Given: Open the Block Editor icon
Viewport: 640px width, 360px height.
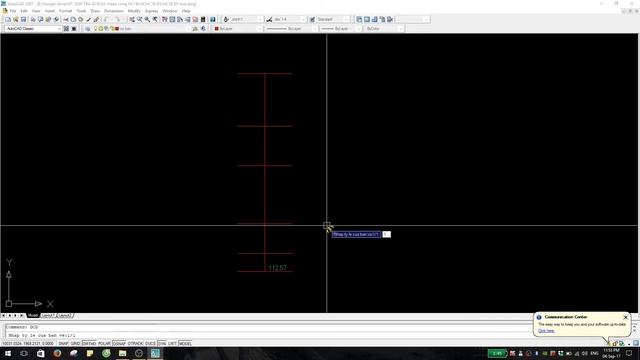Looking at the screenshot, I should [x=96, y=19].
